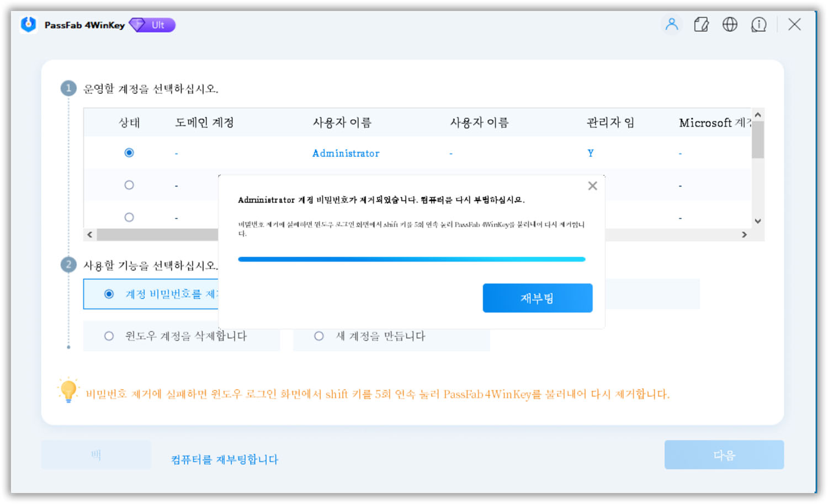Screen dimensions: 828x504
Task: Close the password removal dialog
Action: 592,185
